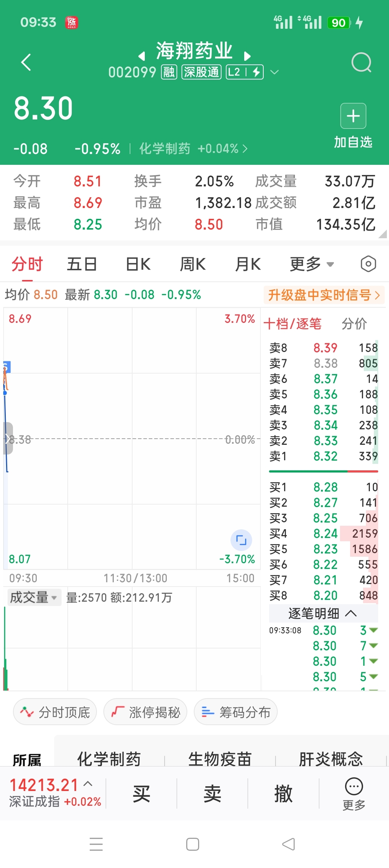This screenshot has height=868, width=389.
Task: Open 筹码分布 chip
Action: [236, 712]
